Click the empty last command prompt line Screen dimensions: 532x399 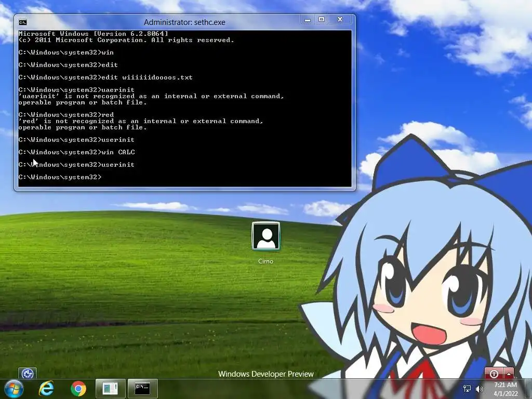60,177
